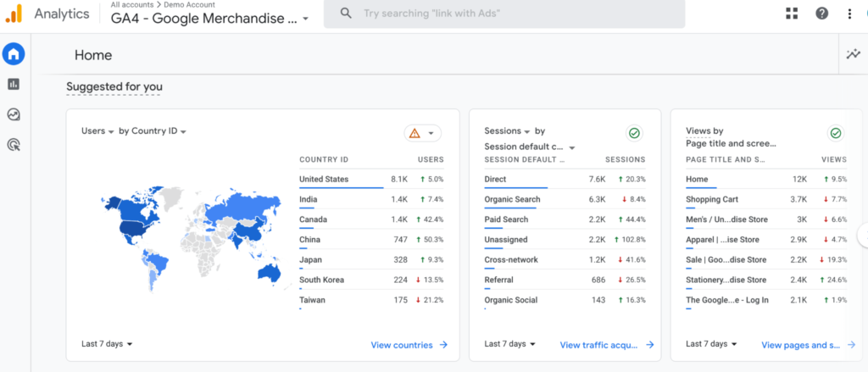Open the Reports sidebar icon
The height and width of the screenshot is (372, 868).
pos(14,84)
